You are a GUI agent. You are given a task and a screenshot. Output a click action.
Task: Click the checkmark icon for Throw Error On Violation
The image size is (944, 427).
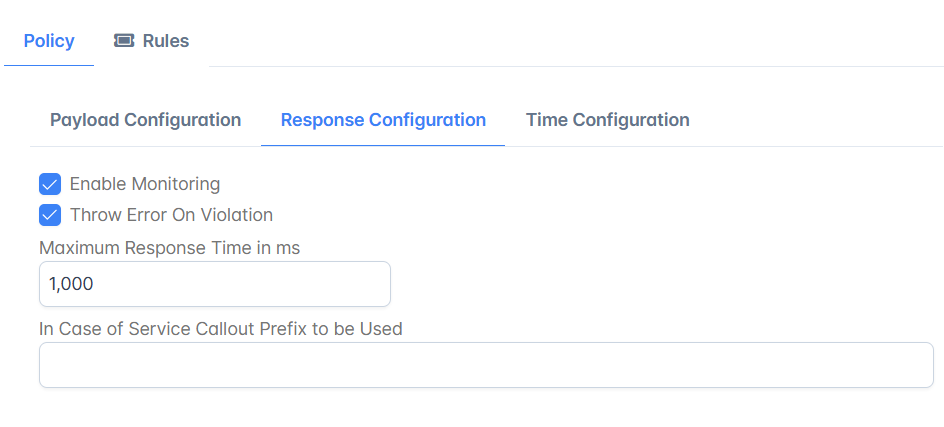[x=50, y=215]
